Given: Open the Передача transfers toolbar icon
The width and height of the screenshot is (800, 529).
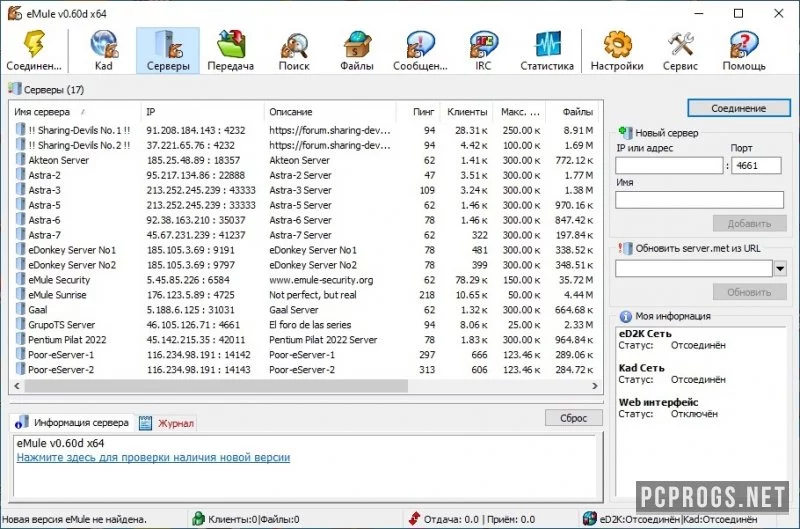Looking at the screenshot, I should (x=231, y=50).
